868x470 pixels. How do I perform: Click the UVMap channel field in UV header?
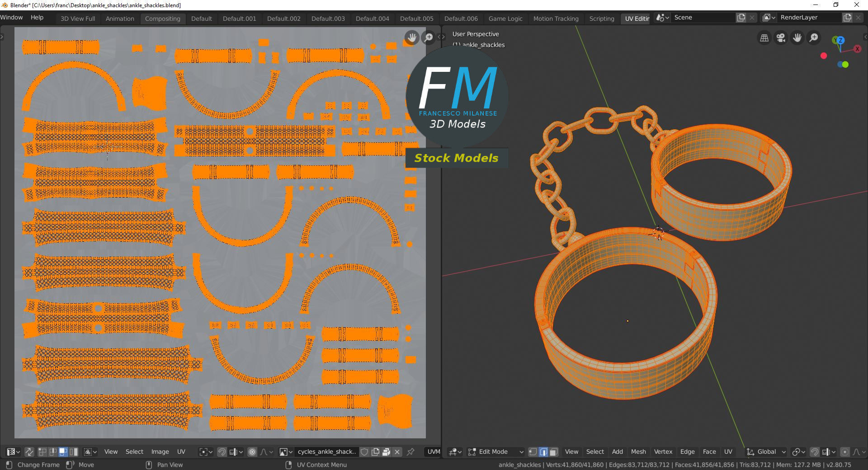[x=433, y=451]
